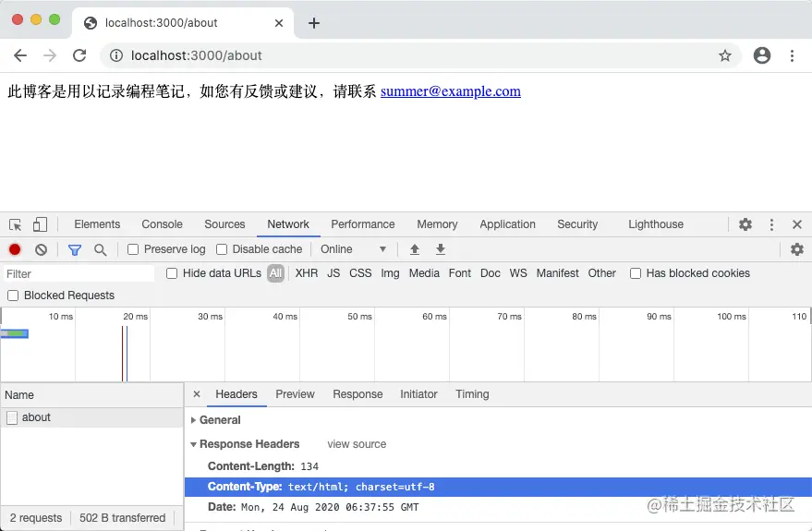812x531 pixels.
Task: Reload the localhost about page
Action: [79, 55]
